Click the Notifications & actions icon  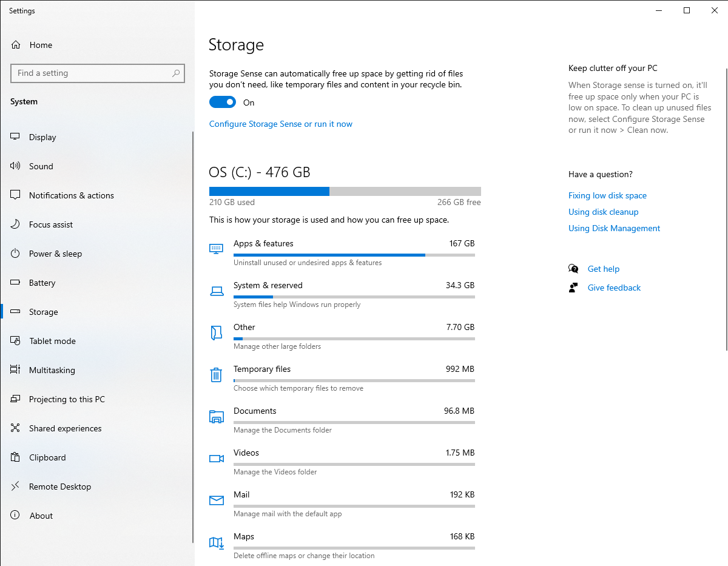(x=16, y=195)
